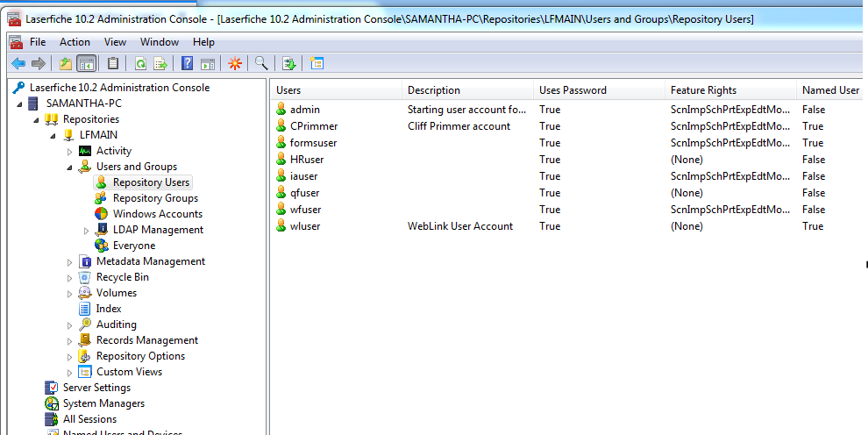The width and height of the screenshot is (868, 435).
Task: Select the Records Management tree label
Action: (147, 340)
